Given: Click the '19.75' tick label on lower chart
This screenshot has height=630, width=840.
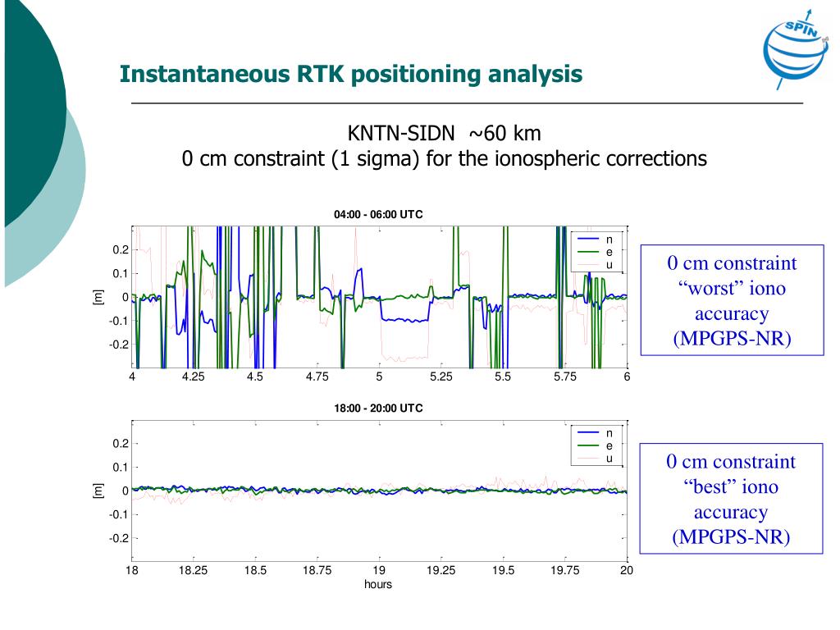Looking at the screenshot, I should [x=565, y=571].
